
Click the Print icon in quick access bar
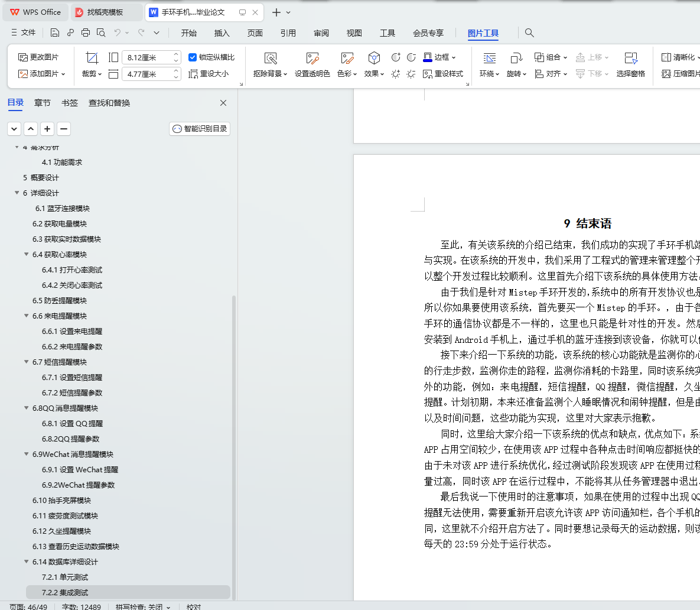[86, 33]
